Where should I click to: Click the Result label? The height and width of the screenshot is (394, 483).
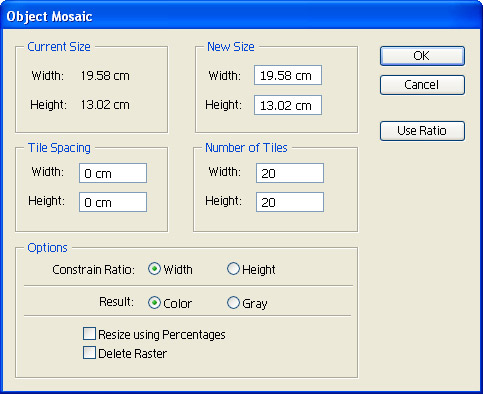(116, 302)
